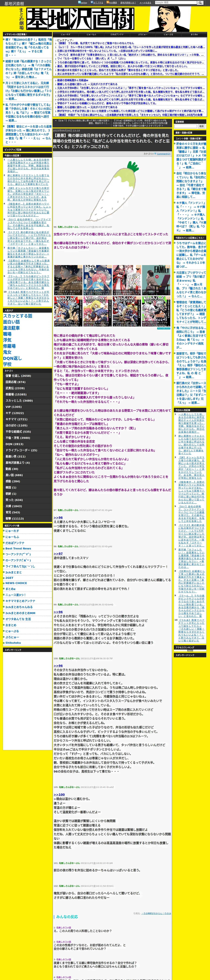This screenshot has height=980, width=210.
Task: Open the NEWS CHOICE antenna link
Action: (x=16, y=584)
